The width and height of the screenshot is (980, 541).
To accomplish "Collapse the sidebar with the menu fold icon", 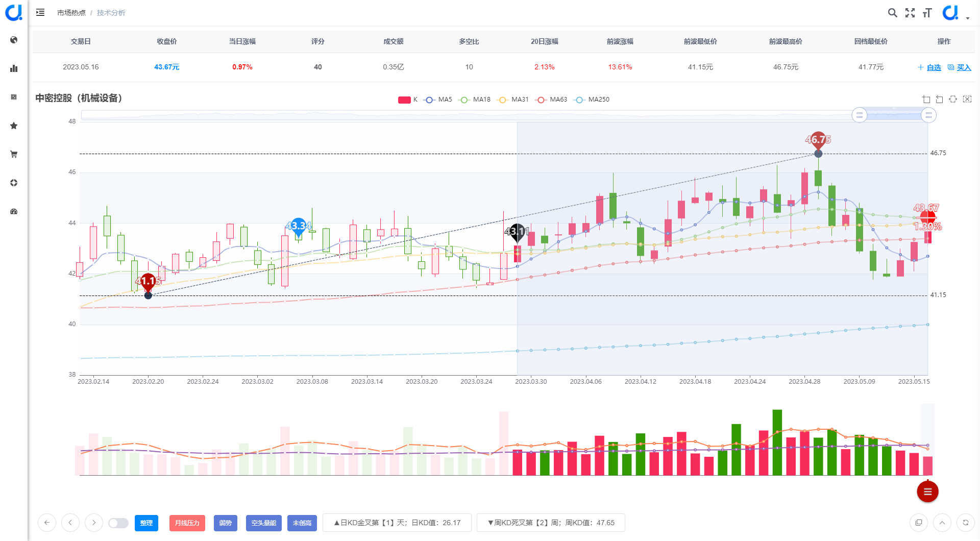I will pyautogui.click(x=40, y=12).
